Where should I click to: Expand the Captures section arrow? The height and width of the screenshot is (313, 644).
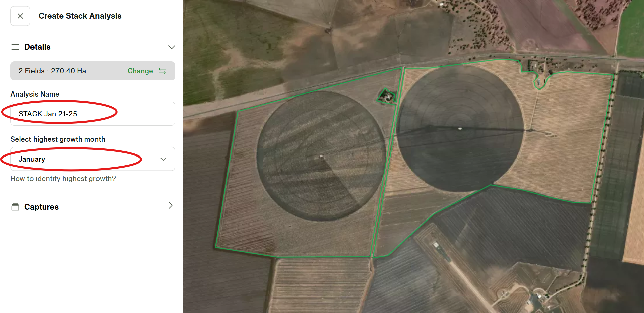click(171, 205)
